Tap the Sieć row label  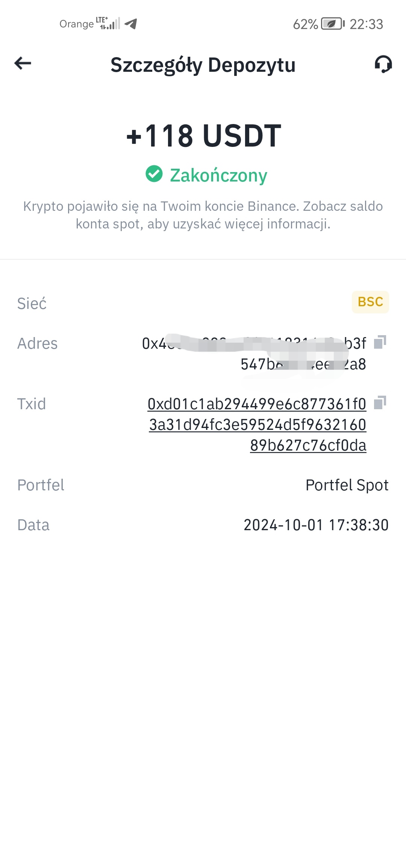point(32,303)
